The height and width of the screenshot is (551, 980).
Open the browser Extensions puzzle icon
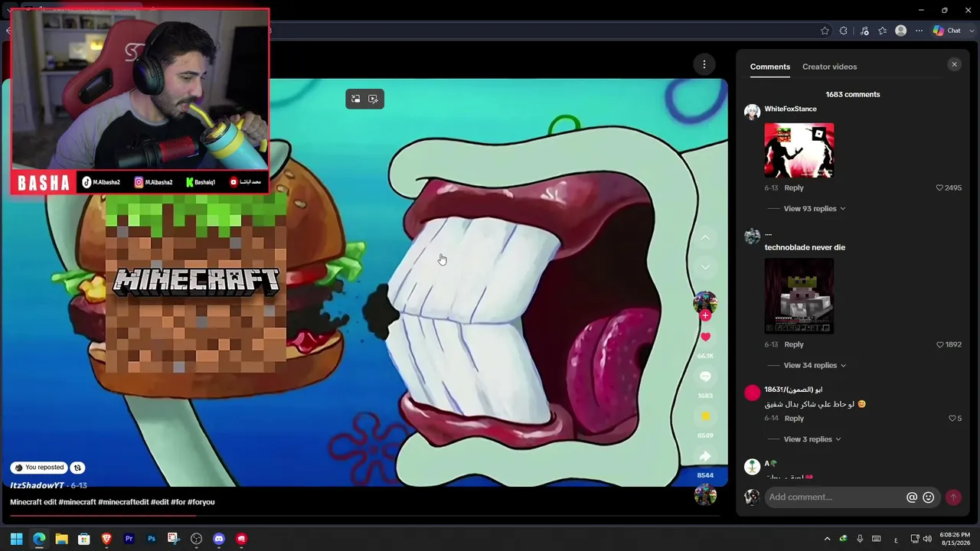pos(843,31)
